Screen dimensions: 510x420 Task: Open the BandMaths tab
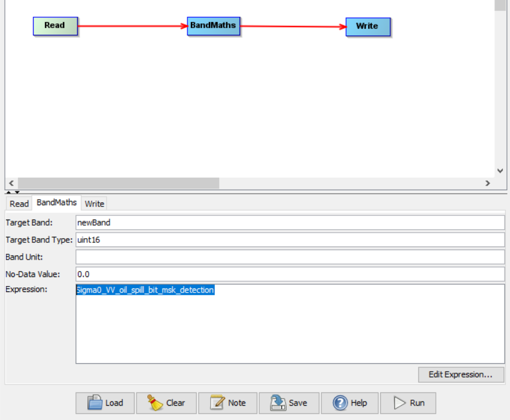(57, 203)
